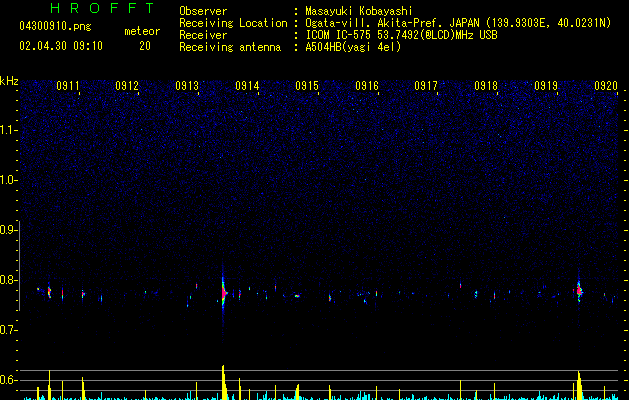Image resolution: width=629 pixels, height=400 pixels.
Task: Click the 0.8 frequency axis label
Action: [9, 280]
